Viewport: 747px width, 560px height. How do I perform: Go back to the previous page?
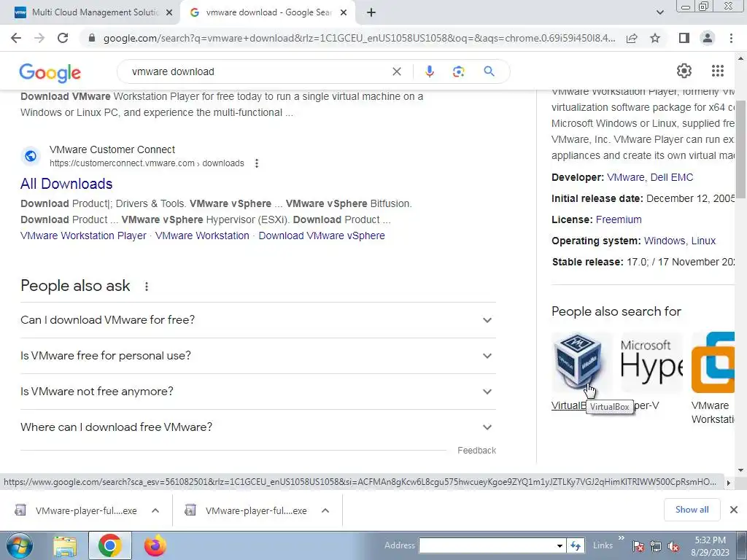coord(16,38)
